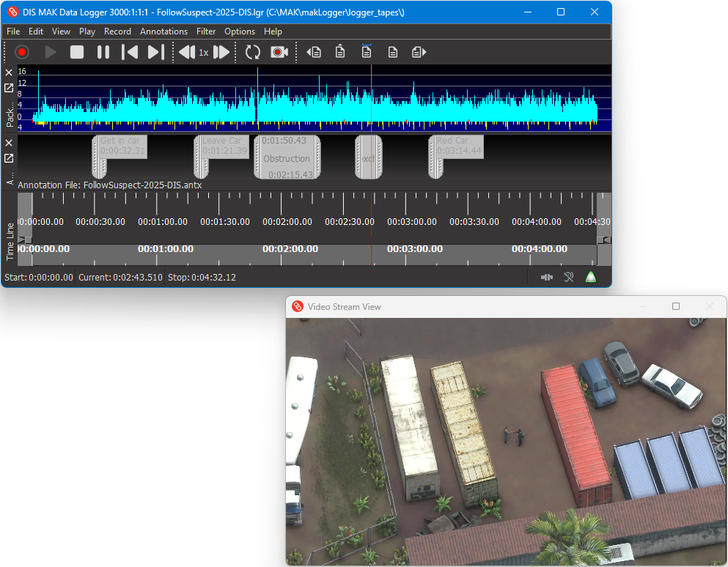This screenshot has height=567, width=728.
Task: Close the packet graph panel
Action: tap(9, 73)
